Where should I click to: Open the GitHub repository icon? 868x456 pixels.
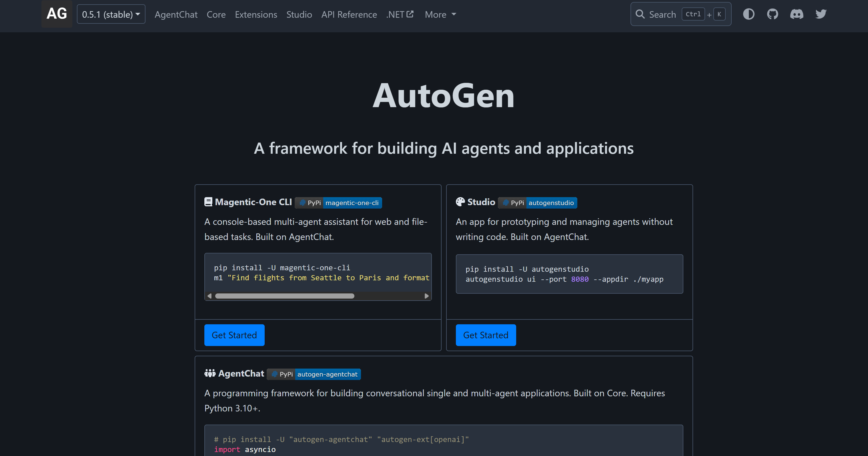pos(772,14)
